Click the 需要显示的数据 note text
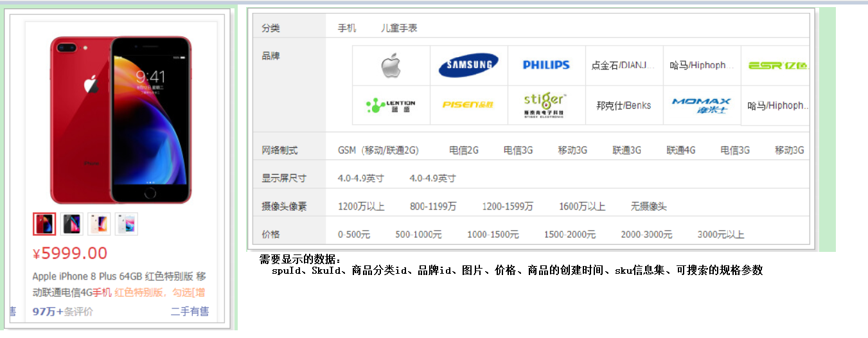 [x=301, y=260]
